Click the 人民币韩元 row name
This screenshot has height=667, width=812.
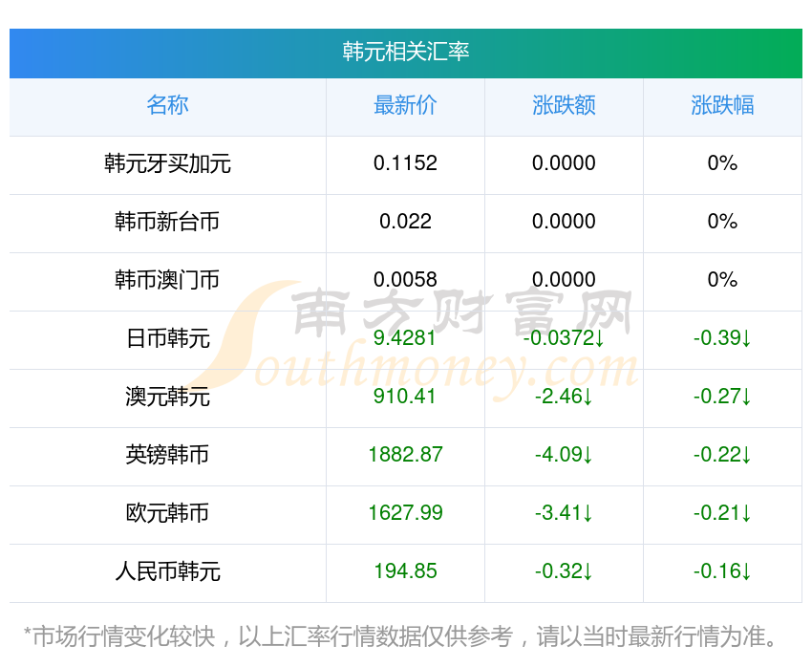coord(167,571)
